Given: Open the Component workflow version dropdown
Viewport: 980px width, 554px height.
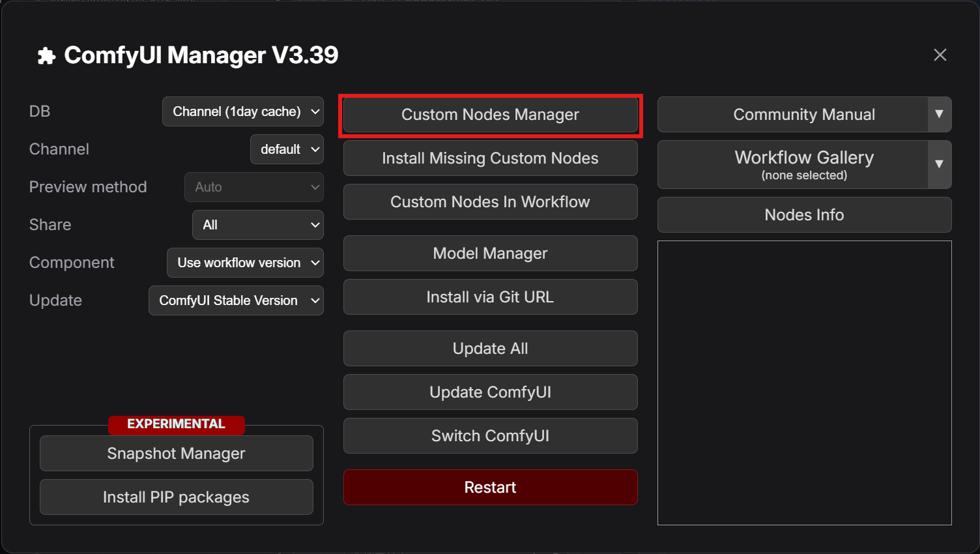Looking at the screenshot, I should (246, 263).
